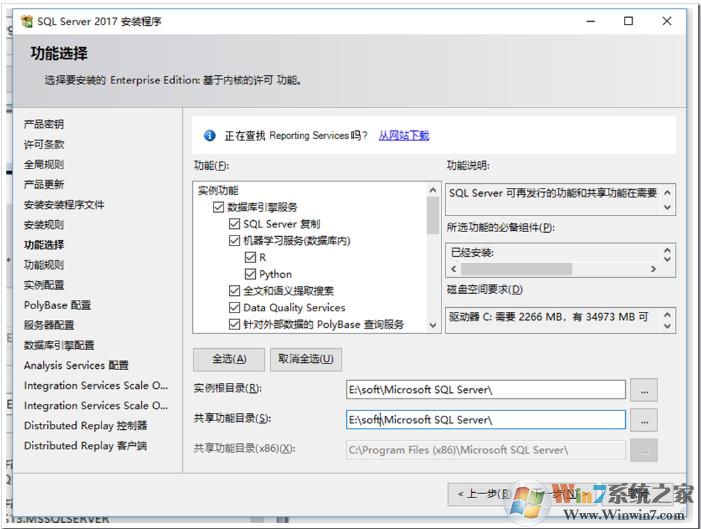Select the 功能规则 step in sidebar
The width and height of the screenshot is (701, 529).
[x=44, y=265]
